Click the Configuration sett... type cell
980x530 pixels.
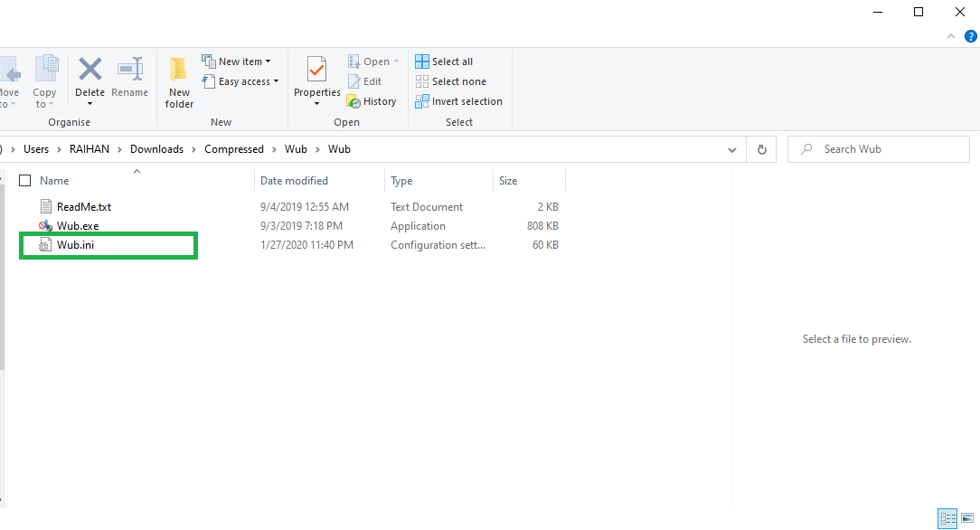click(438, 245)
